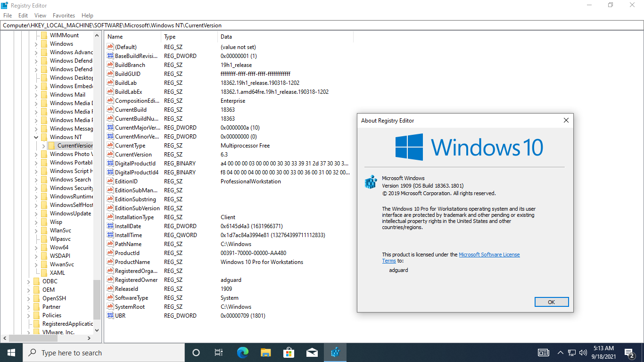Click the EditionID string value icon
The height and width of the screenshot is (362, 644).
(x=110, y=181)
